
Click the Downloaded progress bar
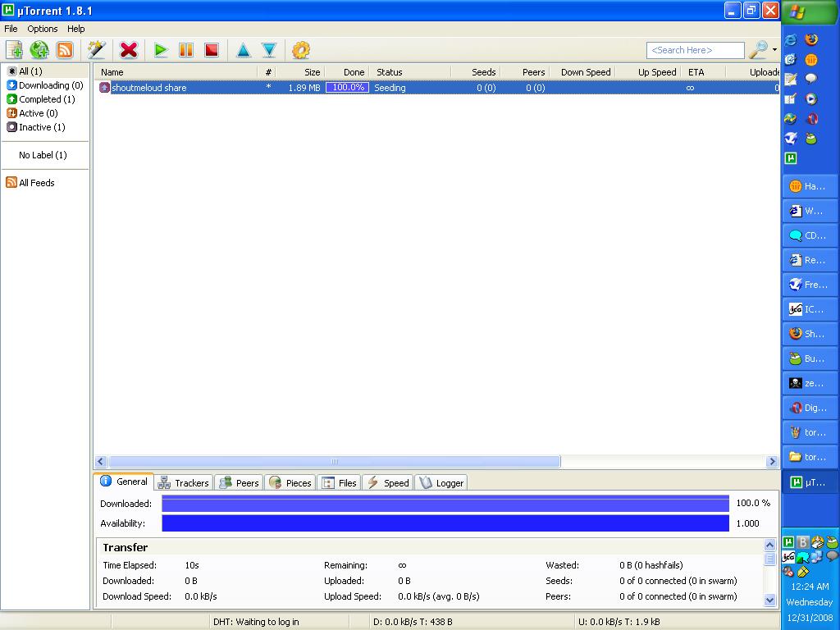point(445,504)
